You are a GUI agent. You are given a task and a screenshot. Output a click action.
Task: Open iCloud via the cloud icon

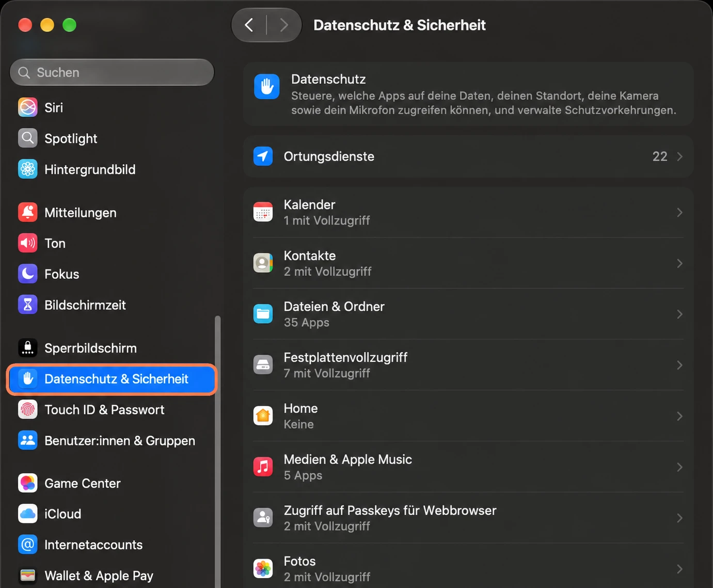(28, 514)
